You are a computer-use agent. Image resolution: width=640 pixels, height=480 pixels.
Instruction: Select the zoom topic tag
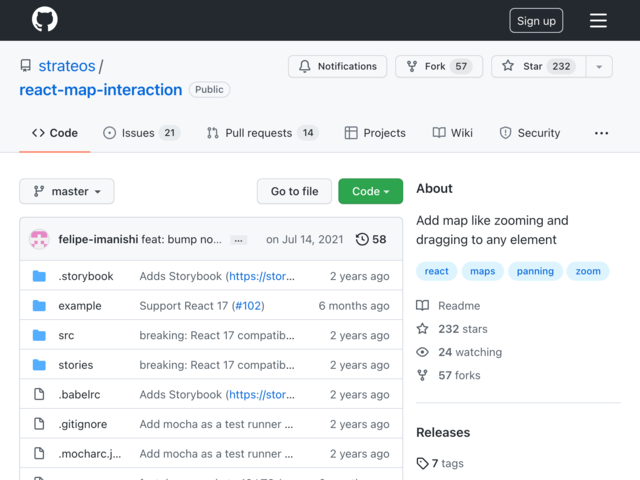coord(588,271)
